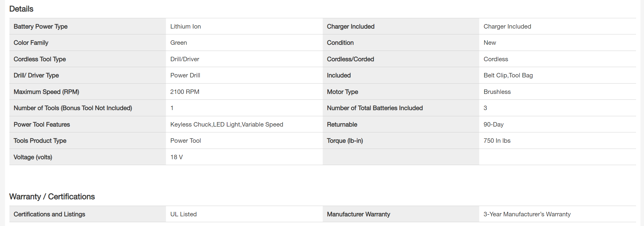Click the Details section heading

click(21, 9)
